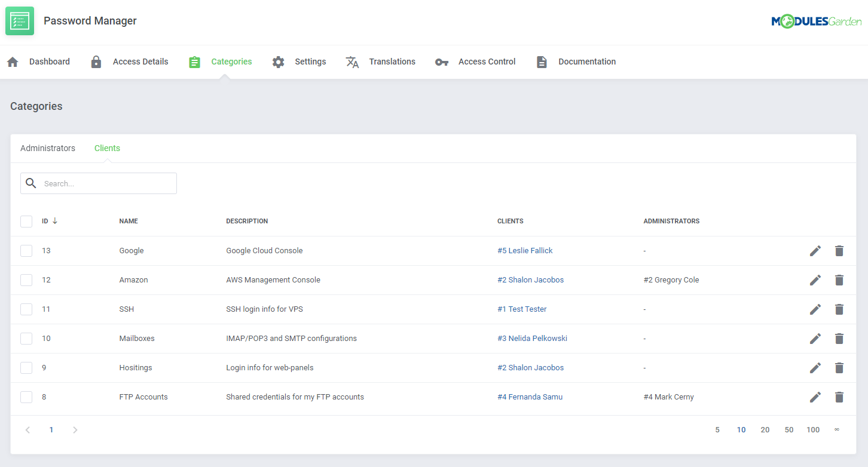Toggle ID column sort arrow
This screenshot has height=467, width=868.
click(x=55, y=221)
